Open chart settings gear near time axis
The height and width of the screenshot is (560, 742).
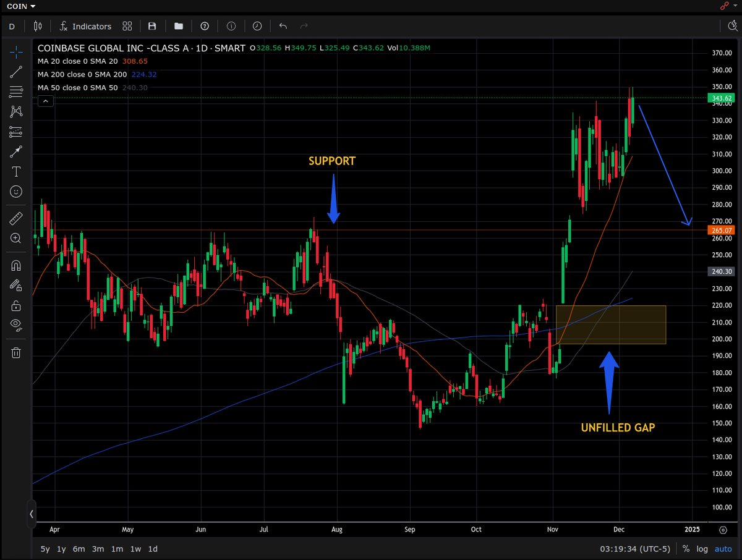(723, 530)
